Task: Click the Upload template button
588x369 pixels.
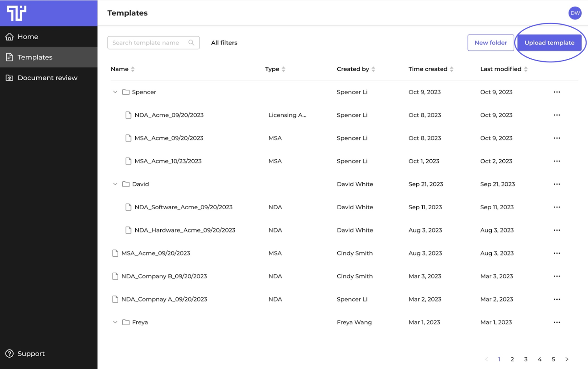Action: click(549, 43)
